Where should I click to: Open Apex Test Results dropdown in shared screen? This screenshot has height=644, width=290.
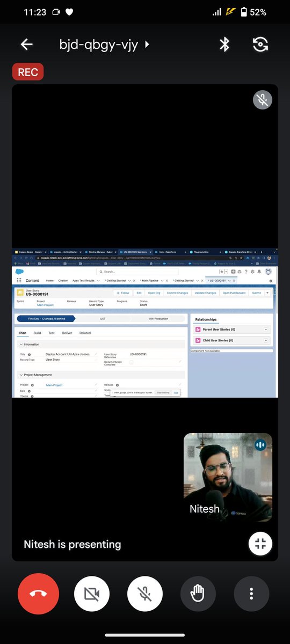point(98,281)
